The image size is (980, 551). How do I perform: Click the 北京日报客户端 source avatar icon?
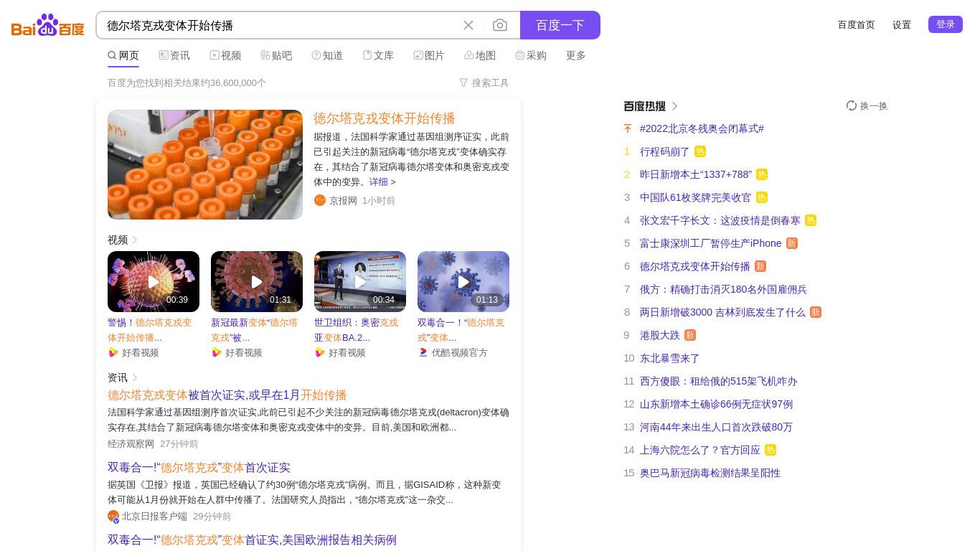[113, 516]
